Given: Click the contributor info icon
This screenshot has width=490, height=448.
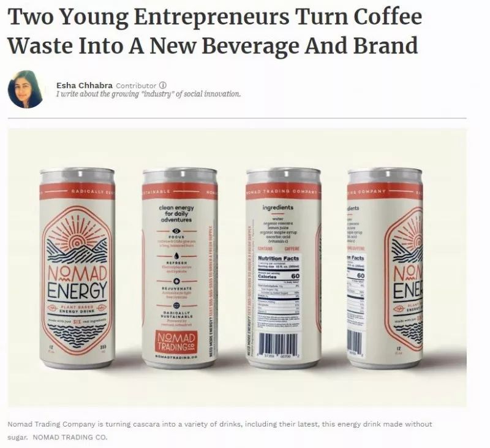Looking at the screenshot, I should pyautogui.click(x=163, y=85).
